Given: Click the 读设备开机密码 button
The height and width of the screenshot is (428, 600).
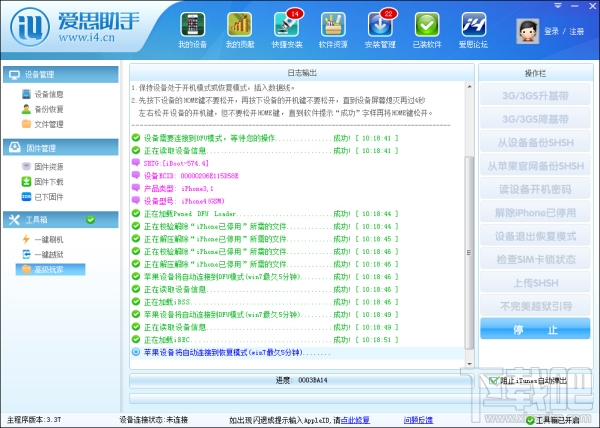Looking at the screenshot, I should [535, 189].
